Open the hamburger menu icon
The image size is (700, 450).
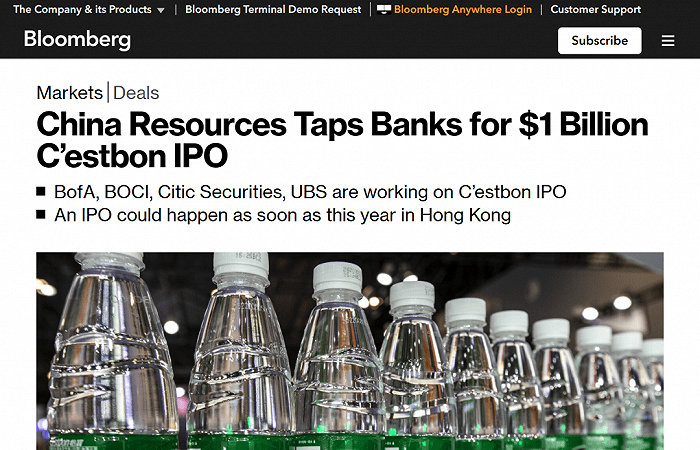point(668,41)
